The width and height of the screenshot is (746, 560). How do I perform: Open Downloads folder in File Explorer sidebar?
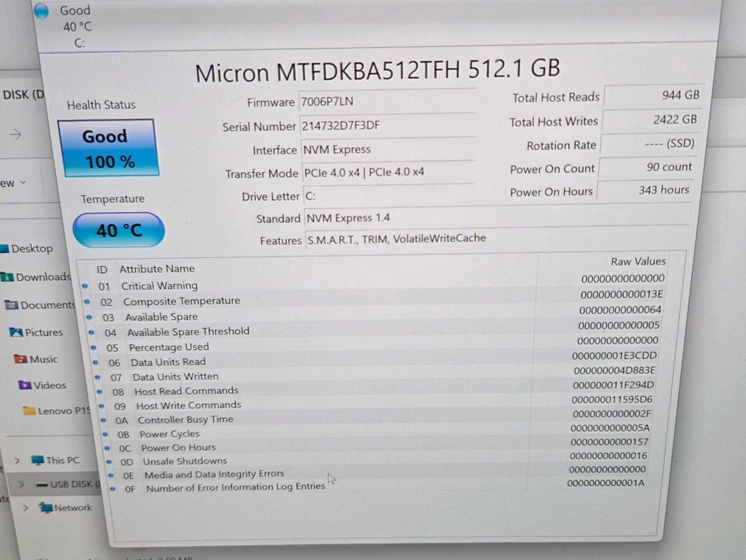[36, 277]
